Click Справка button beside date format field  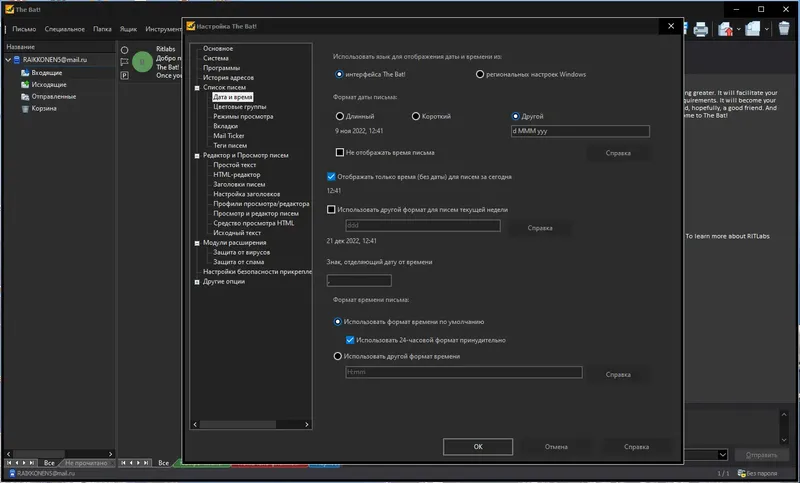[618, 153]
